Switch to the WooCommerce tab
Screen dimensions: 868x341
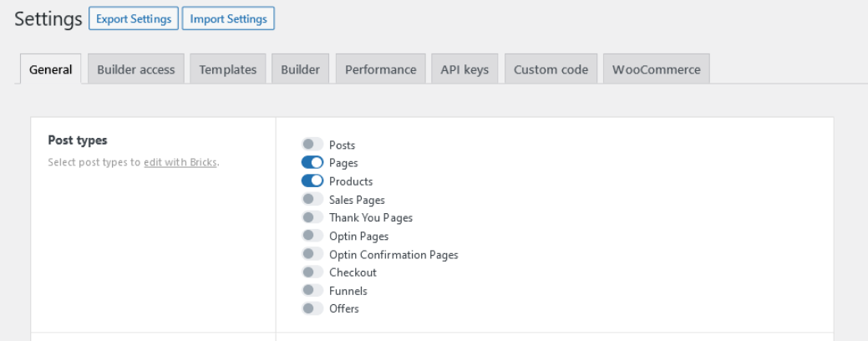pyautogui.click(x=656, y=69)
